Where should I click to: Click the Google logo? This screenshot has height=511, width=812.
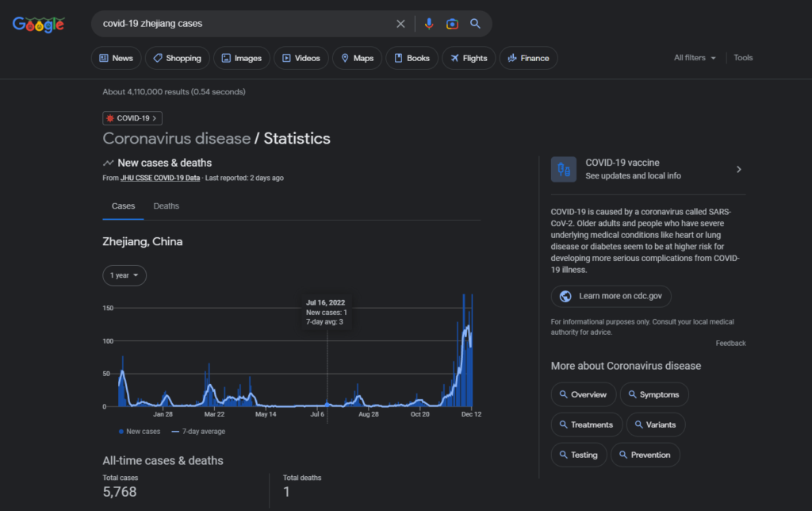(x=38, y=24)
